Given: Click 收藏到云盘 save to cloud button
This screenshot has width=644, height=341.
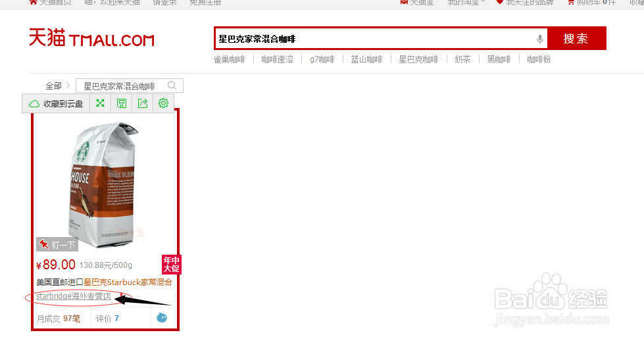Looking at the screenshot, I should [x=56, y=103].
